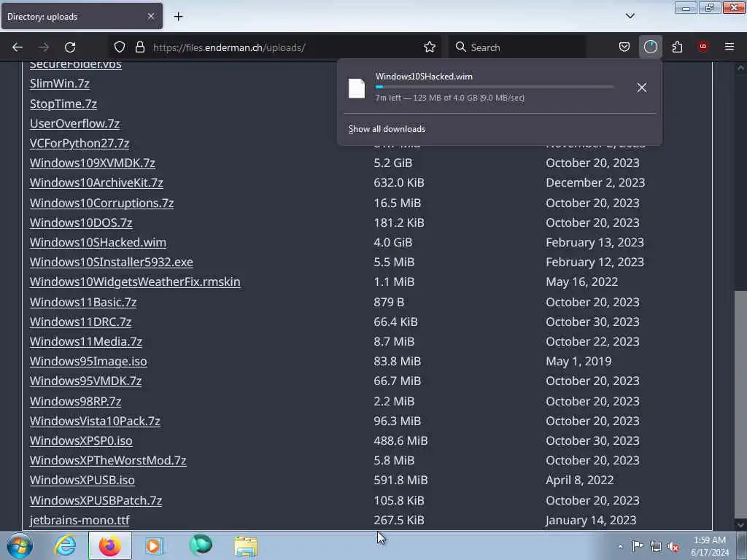Save page to Pocket
Screen dimensions: 747x560
click(x=624, y=47)
